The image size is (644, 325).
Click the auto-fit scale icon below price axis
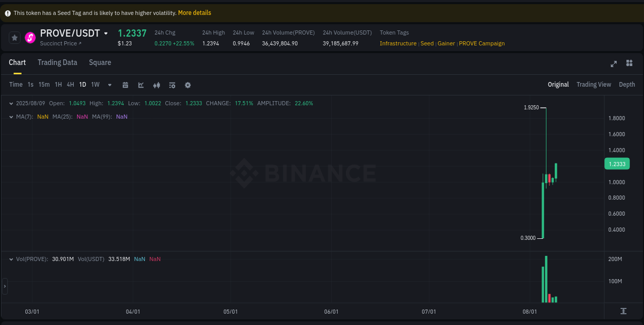622,312
